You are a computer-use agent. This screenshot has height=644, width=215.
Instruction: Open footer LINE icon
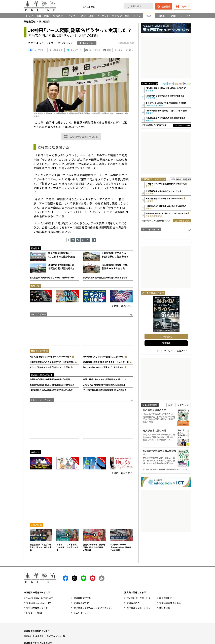point(84,578)
